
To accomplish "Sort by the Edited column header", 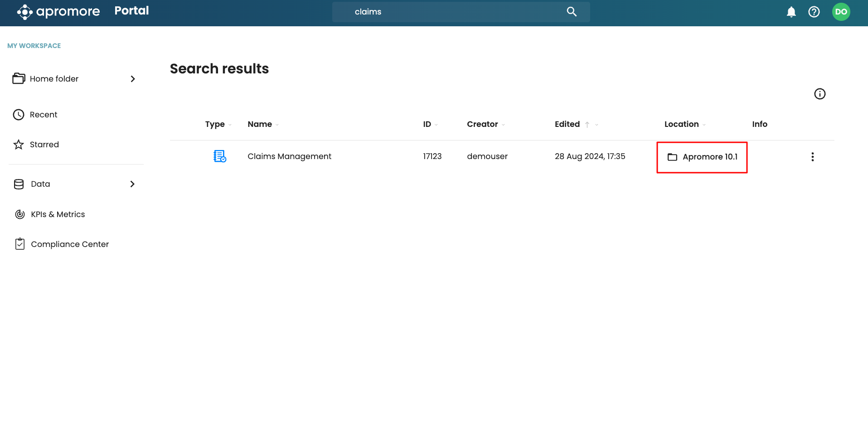I will point(567,124).
